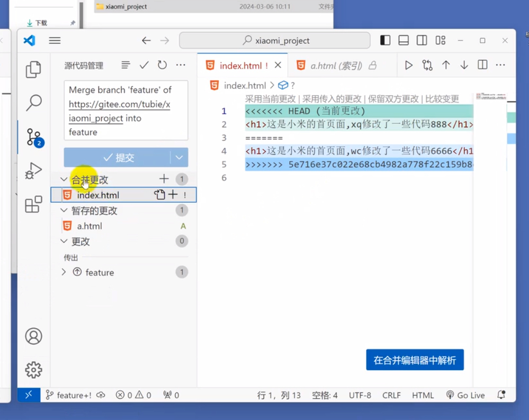Change encoding via UTF-8 status item
529x420 pixels.
360,395
